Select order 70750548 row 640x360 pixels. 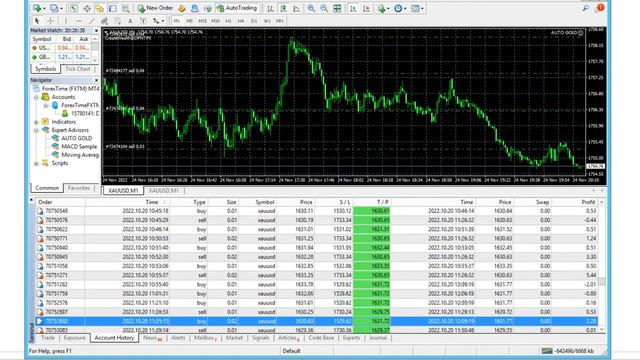point(316,211)
